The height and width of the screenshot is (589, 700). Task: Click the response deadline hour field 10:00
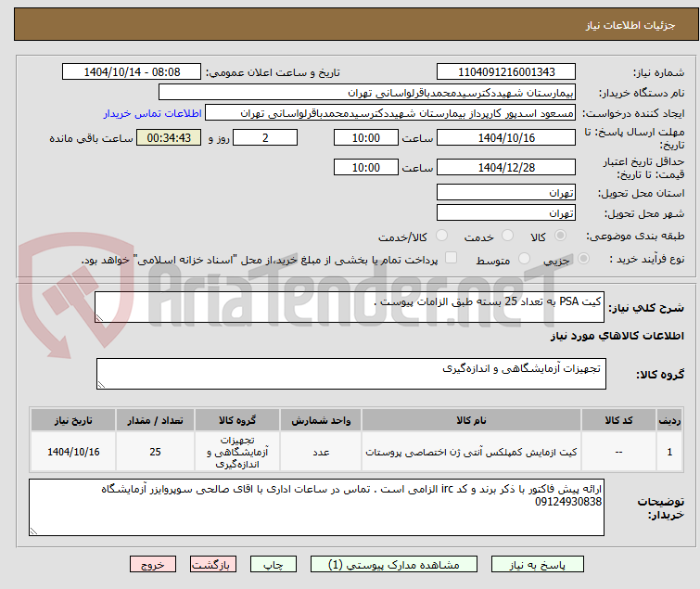[366, 137]
